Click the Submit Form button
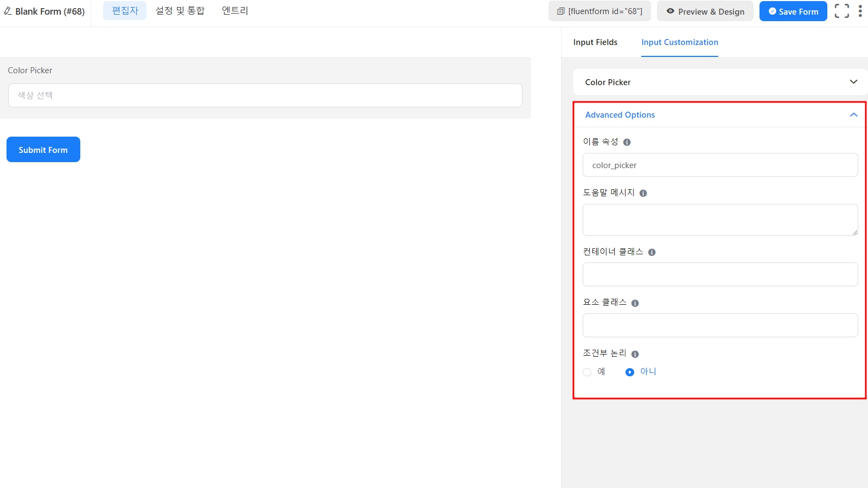The height and width of the screenshot is (488, 868). (43, 150)
